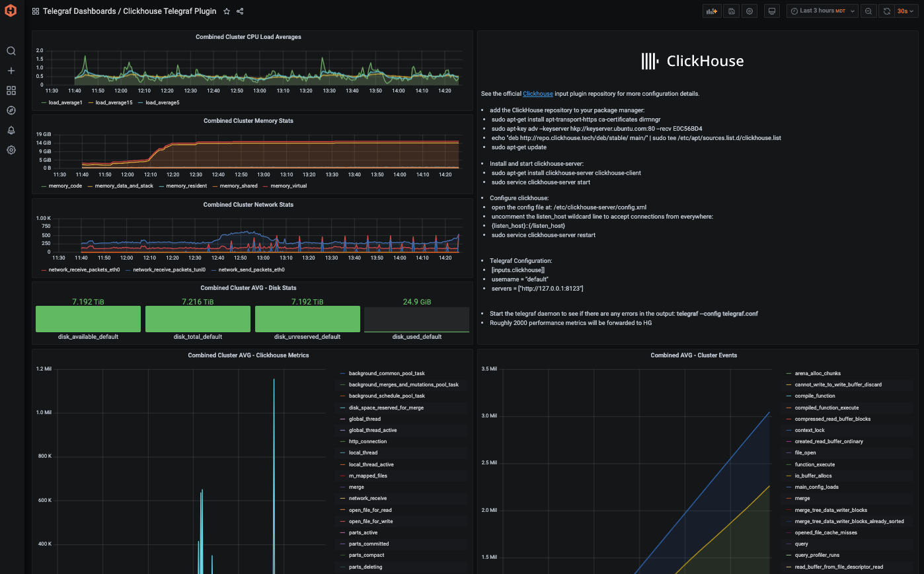Image resolution: width=924 pixels, height=574 pixels.
Task: Toggle load_average15 series in CPU legend
Action: click(114, 102)
